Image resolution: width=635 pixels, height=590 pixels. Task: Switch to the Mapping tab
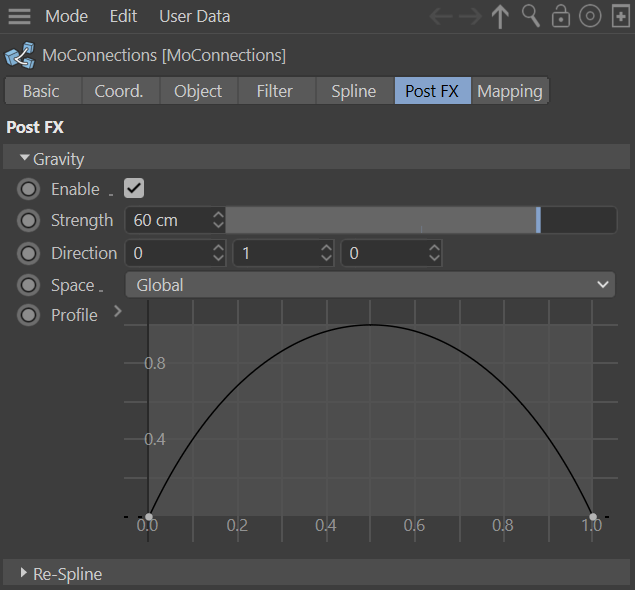(x=509, y=91)
